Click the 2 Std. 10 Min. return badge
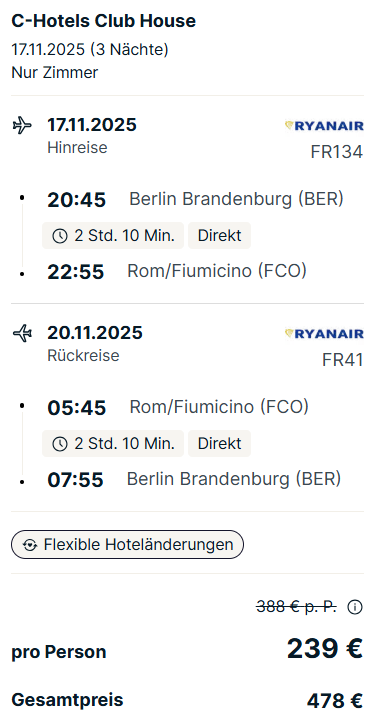Screen dimensions: 375x717 113,444
